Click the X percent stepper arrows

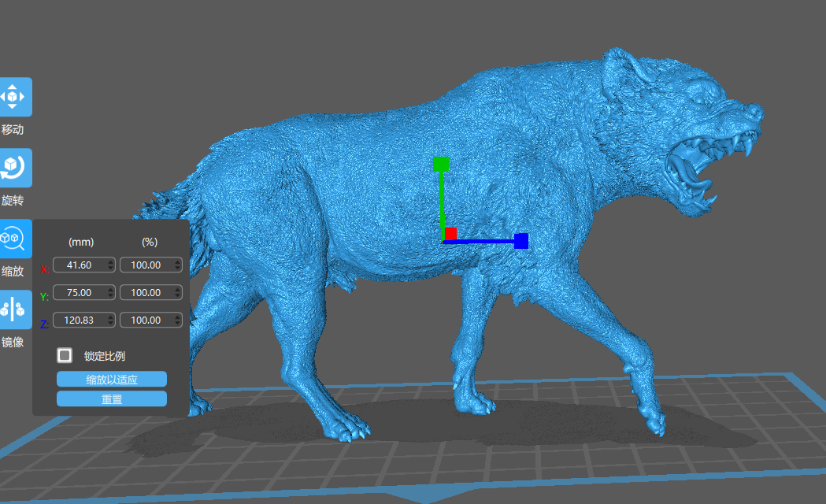pyautogui.click(x=177, y=265)
